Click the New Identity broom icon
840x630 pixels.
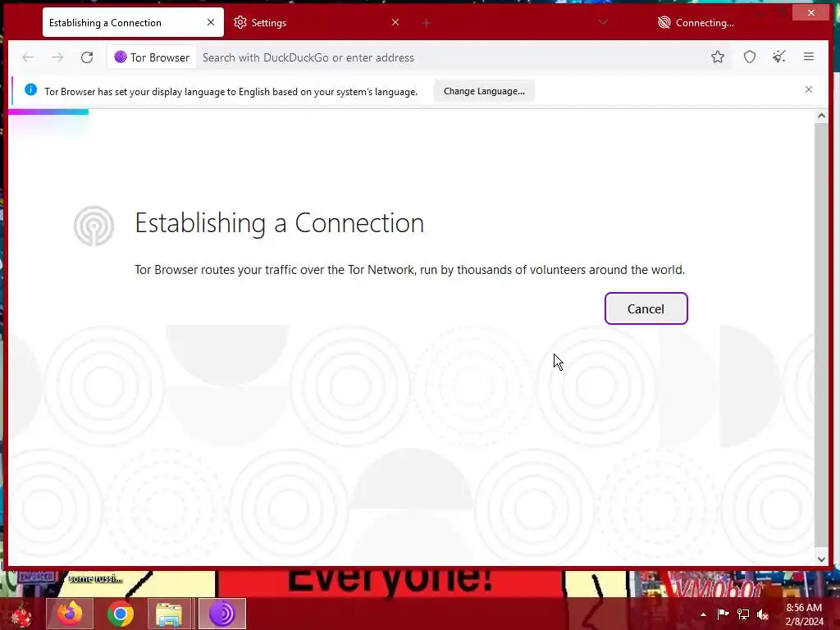click(x=779, y=57)
